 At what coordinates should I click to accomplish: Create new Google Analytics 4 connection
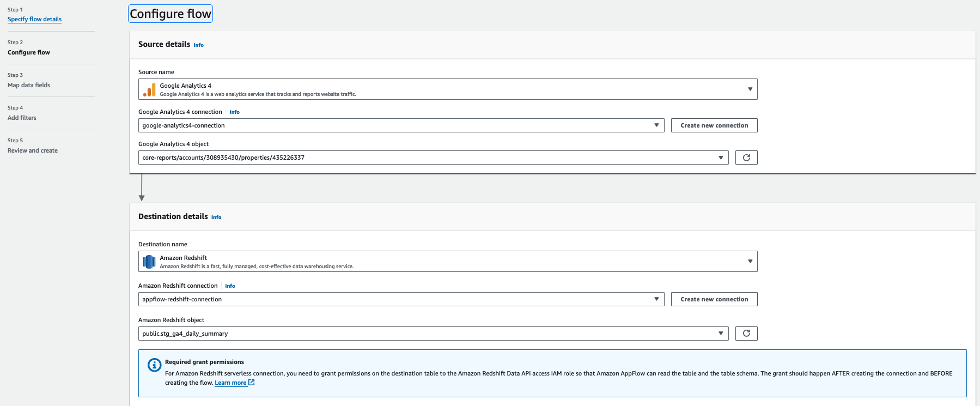714,125
